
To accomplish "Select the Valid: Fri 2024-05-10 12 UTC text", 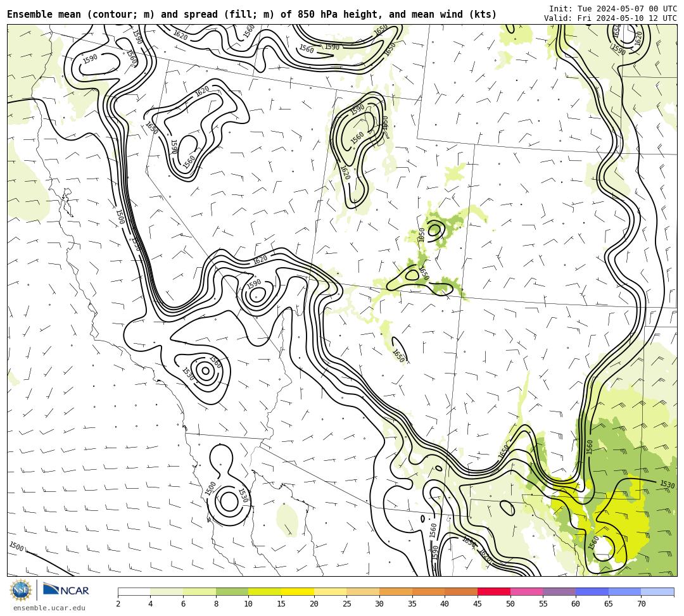I will coord(611,18).
